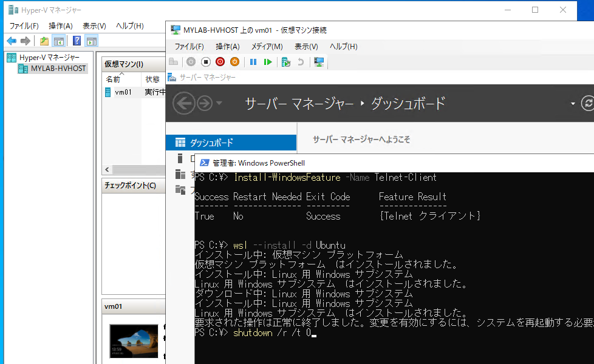Click the Revert arrow icon
The width and height of the screenshot is (594, 364).
tap(302, 61)
